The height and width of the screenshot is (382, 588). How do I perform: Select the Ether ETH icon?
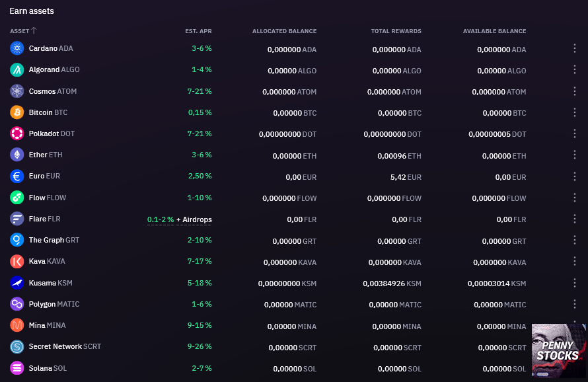(16, 155)
